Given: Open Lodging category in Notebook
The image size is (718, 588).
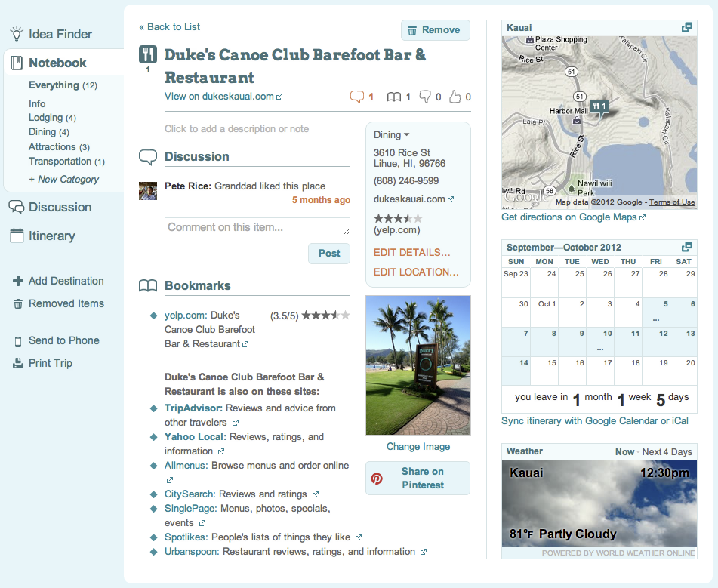Looking at the screenshot, I should pos(45,118).
